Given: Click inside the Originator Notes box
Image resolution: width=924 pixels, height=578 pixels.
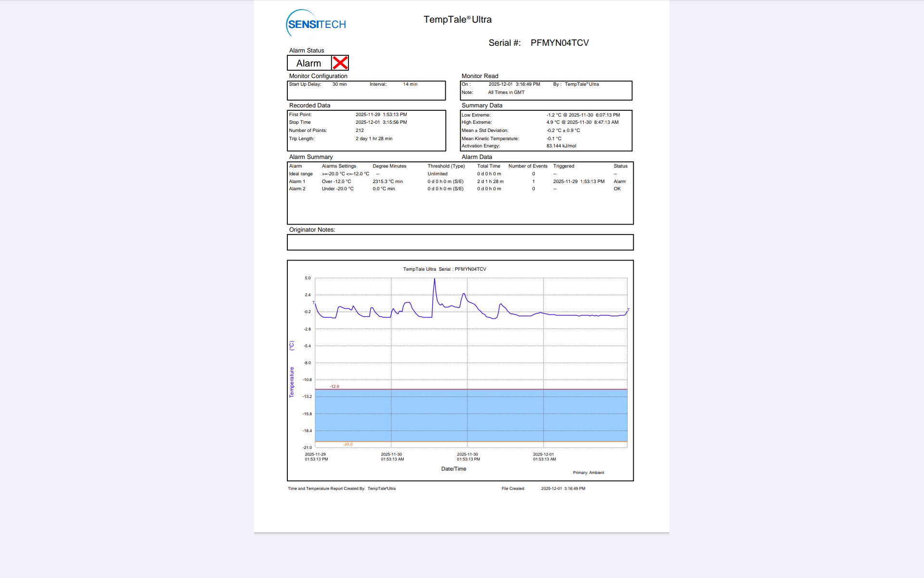Looking at the screenshot, I should tap(460, 242).
